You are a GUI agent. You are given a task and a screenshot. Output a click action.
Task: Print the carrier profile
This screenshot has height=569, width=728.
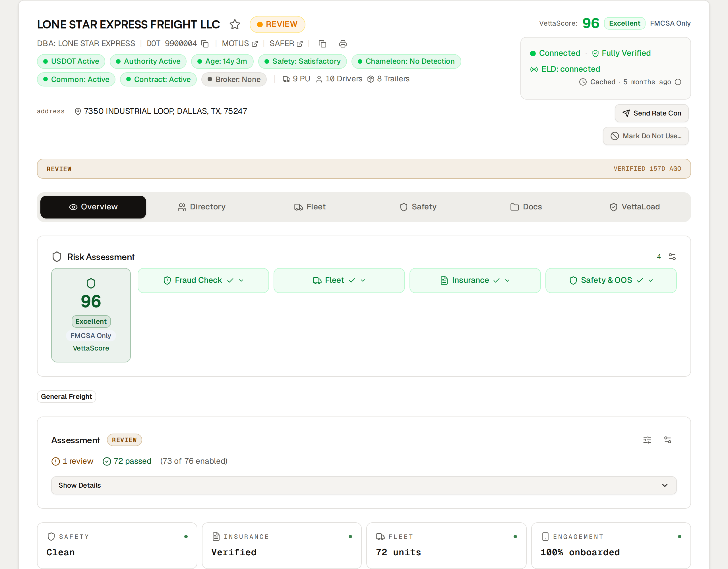tap(343, 44)
